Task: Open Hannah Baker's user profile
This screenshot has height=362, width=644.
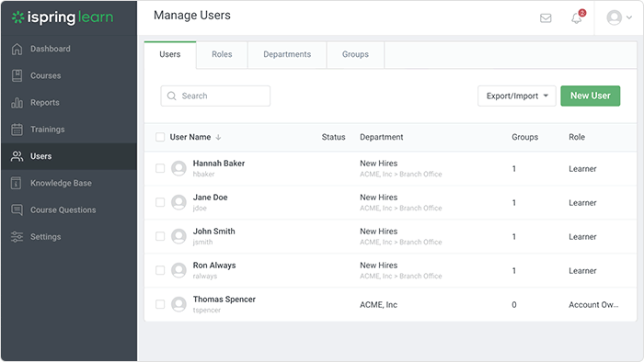Action: tap(219, 164)
